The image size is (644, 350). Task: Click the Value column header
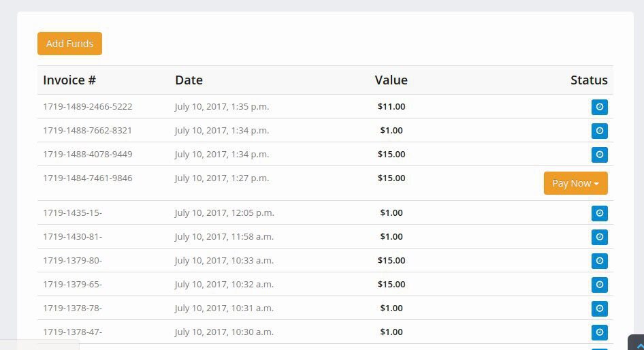click(391, 80)
